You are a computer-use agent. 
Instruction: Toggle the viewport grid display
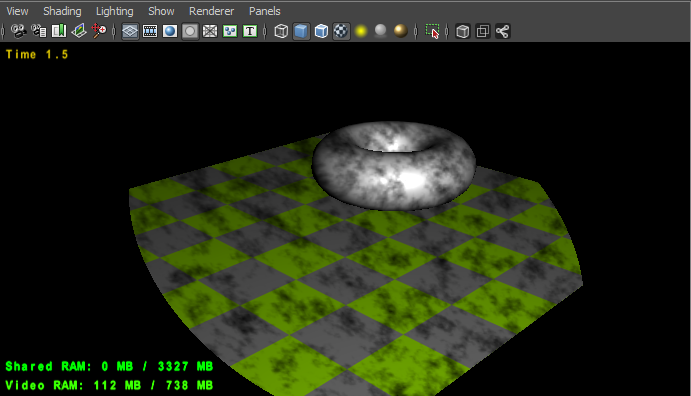pos(130,31)
